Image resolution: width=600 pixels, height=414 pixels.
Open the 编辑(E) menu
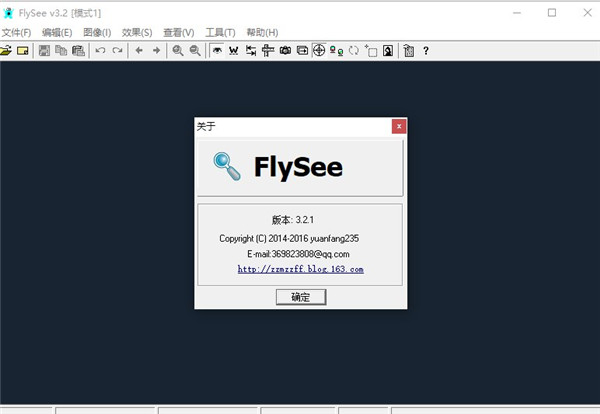(57, 32)
